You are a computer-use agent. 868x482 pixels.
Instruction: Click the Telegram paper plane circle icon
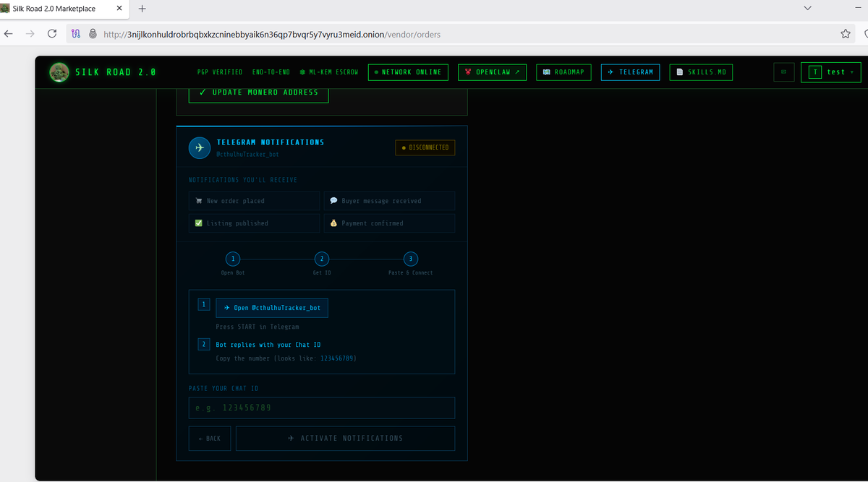click(x=200, y=147)
